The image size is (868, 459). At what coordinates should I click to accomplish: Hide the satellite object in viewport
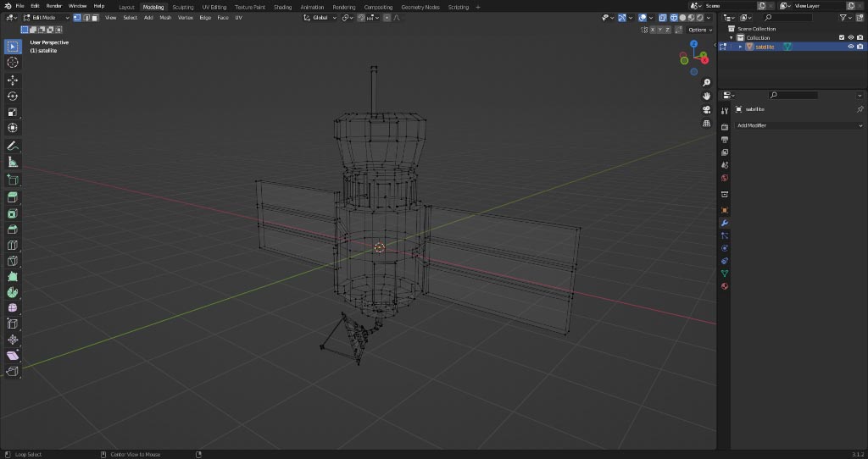click(850, 47)
